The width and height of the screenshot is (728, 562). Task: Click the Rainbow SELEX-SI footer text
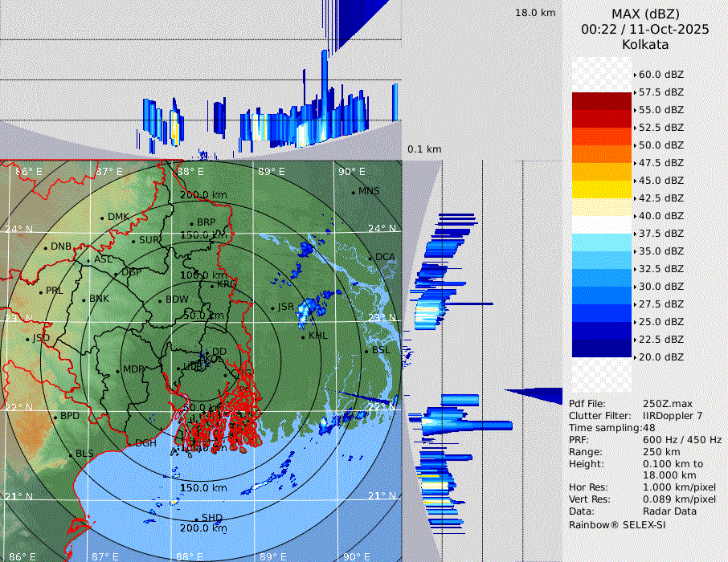617,525
